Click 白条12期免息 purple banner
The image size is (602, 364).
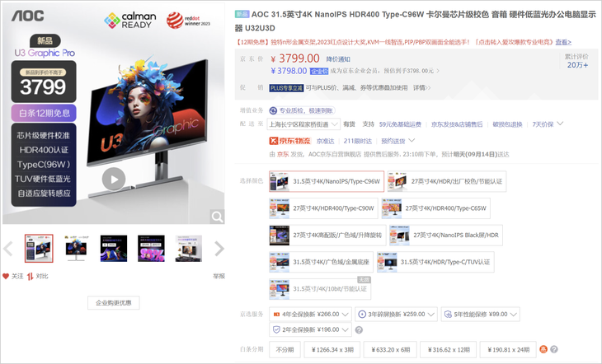pos(44,113)
